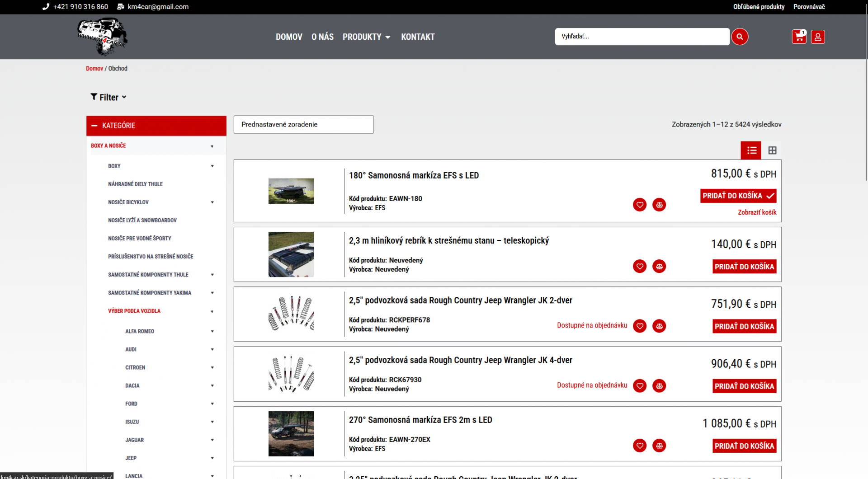
Task: Add 2,3 m hliníkový rebrík to cart
Action: tap(745, 267)
